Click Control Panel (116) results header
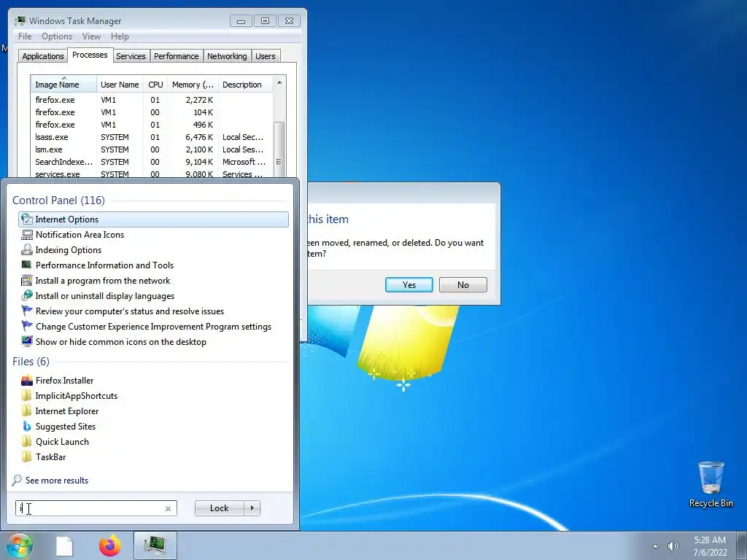747x560 pixels. 58,200
